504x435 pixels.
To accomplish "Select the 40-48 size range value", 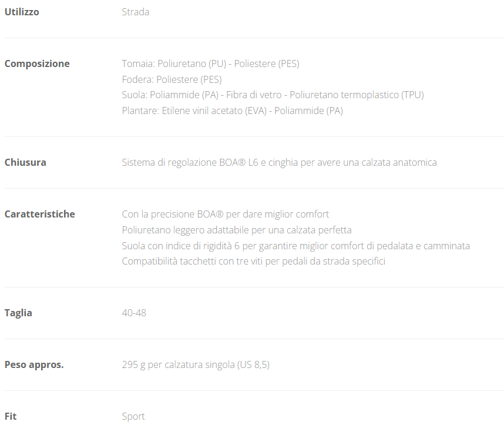I will click(x=134, y=313).
